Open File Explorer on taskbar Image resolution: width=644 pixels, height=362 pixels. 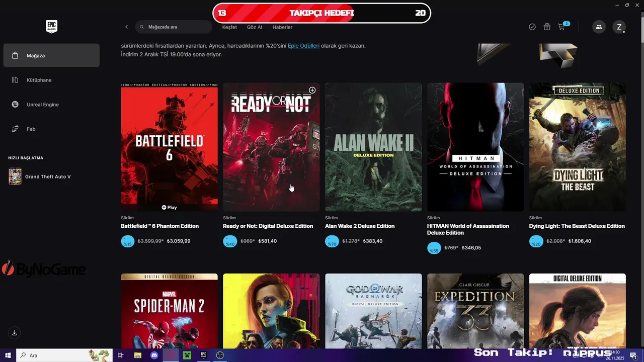[137, 355]
